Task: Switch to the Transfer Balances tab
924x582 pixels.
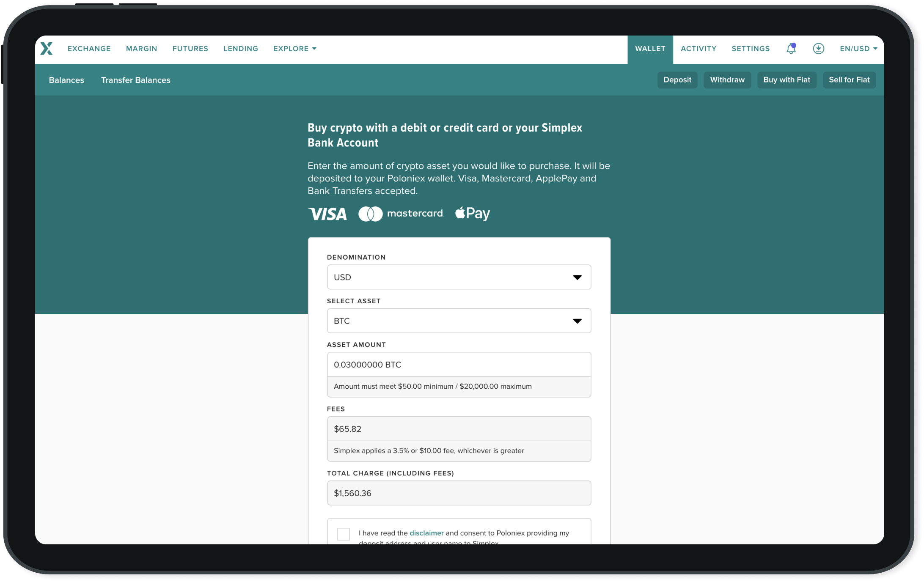Action: point(135,80)
